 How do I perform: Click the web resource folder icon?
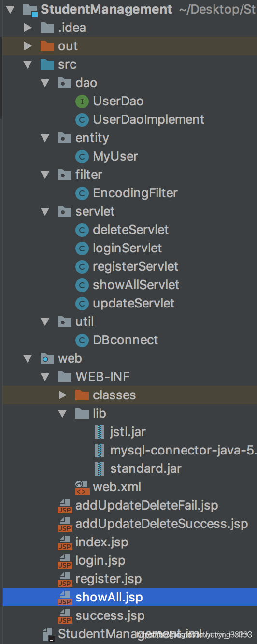(47, 358)
